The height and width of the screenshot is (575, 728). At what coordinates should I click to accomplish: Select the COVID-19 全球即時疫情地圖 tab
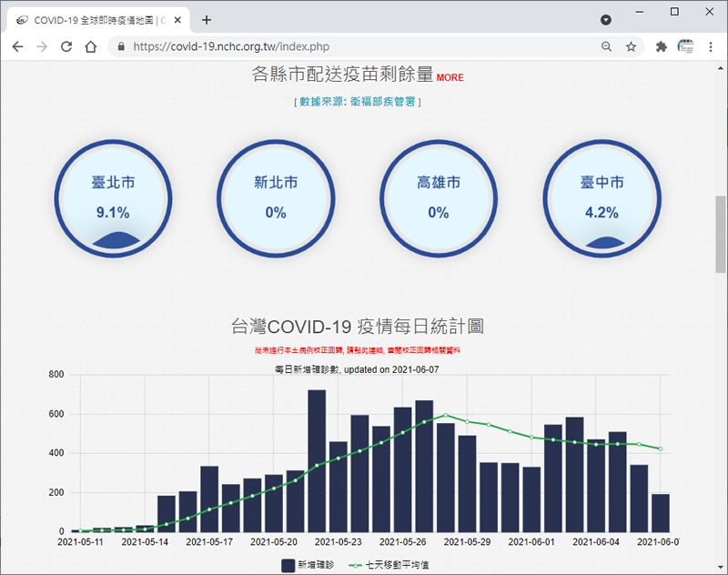click(91, 19)
